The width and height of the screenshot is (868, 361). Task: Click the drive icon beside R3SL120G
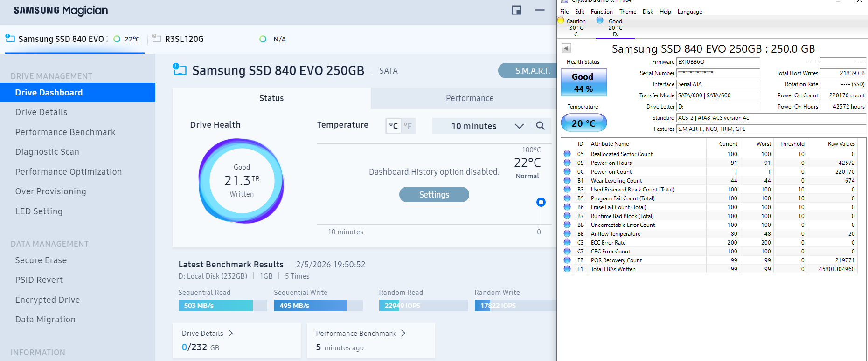tap(157, 39)
